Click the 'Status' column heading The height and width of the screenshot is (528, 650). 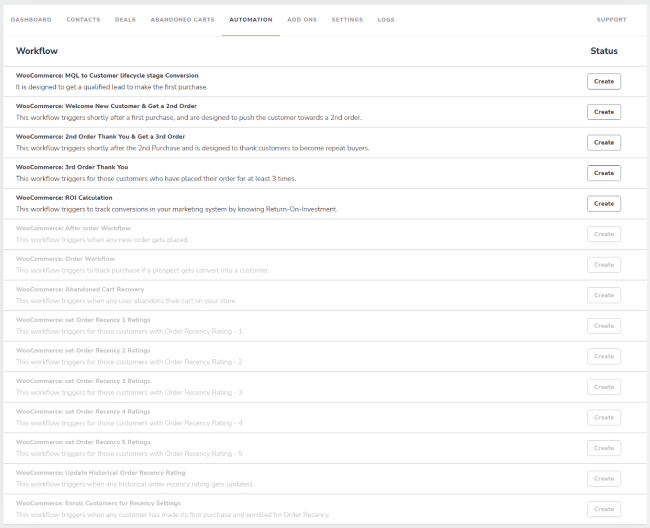[x=604, y=51]
